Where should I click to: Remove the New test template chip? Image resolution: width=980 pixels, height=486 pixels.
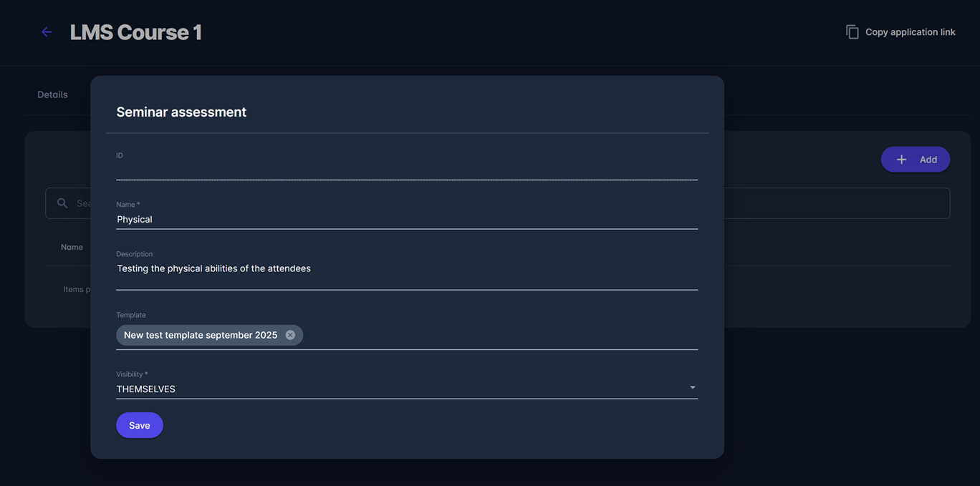(290, 335)
